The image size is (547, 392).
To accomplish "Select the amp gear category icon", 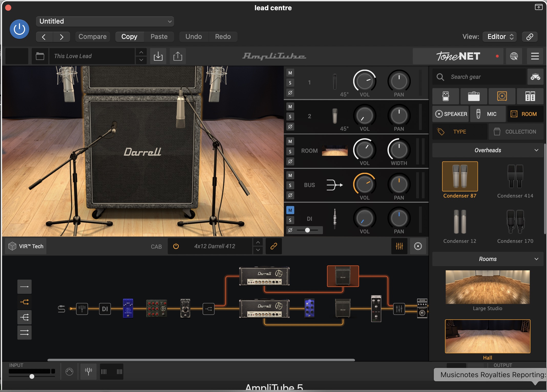I will click(x=474, y=96).
